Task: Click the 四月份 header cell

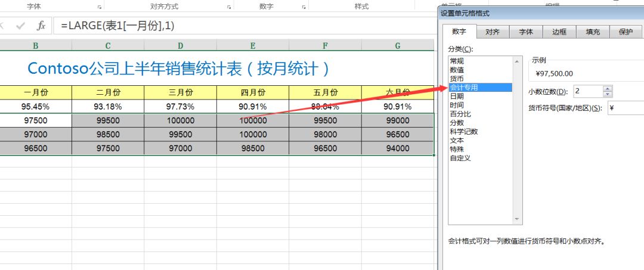Action: click(x=253, y=93)
